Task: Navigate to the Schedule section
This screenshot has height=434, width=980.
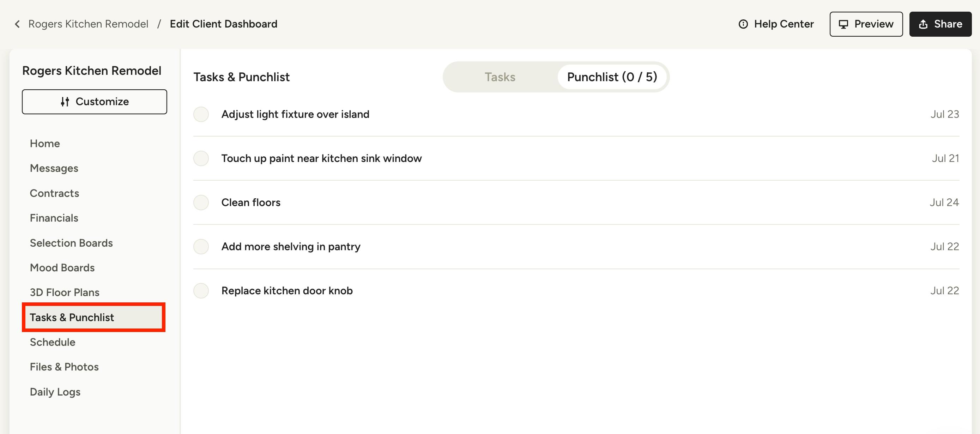Action: [53, 342]
